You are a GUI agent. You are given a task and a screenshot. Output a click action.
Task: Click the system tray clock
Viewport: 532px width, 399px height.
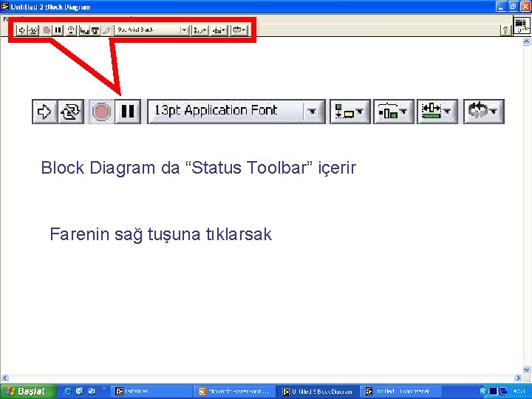click(x=518, y=392)
